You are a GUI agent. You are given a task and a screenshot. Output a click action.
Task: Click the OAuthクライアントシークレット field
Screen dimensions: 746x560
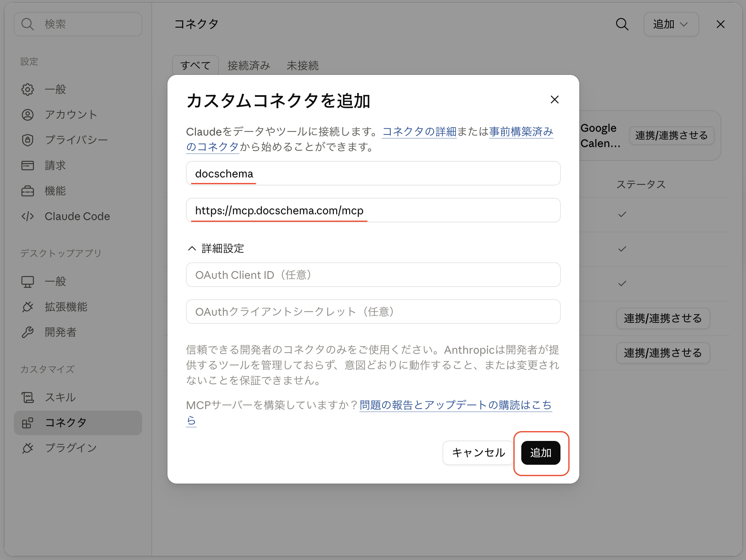click(373, 312)
